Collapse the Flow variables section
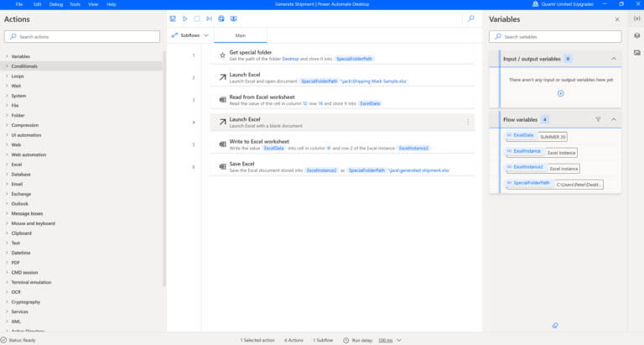The image size is (644, 345). point(614,119)
